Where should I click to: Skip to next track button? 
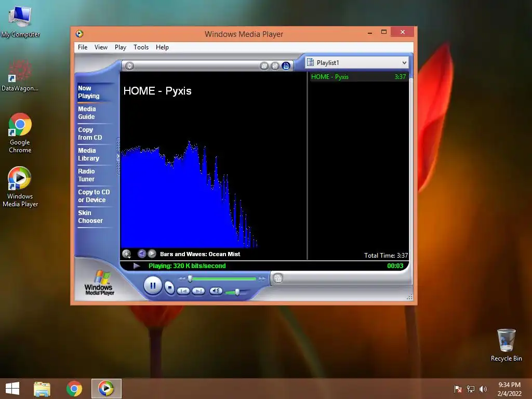click(198, 291)
